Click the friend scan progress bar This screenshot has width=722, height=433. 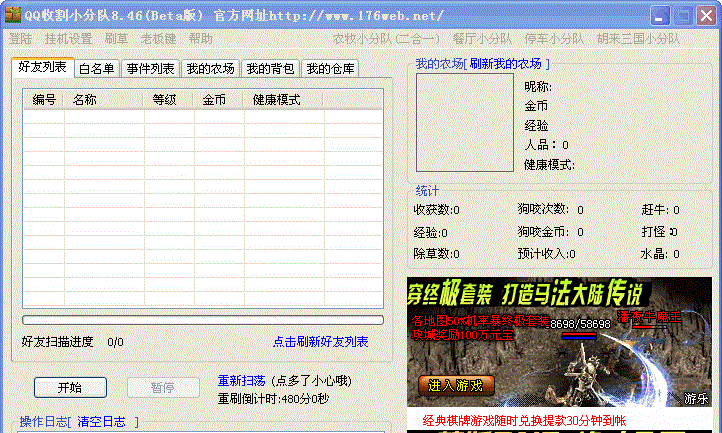(x=203, y=320)
